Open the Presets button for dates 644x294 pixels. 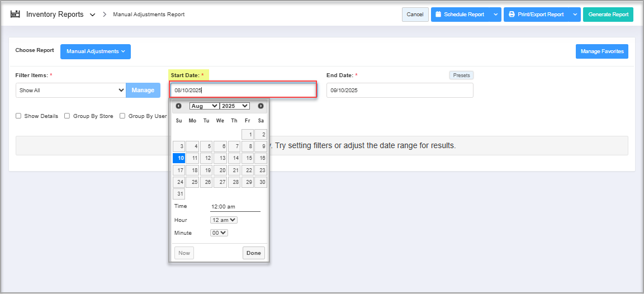click(461, 75)
